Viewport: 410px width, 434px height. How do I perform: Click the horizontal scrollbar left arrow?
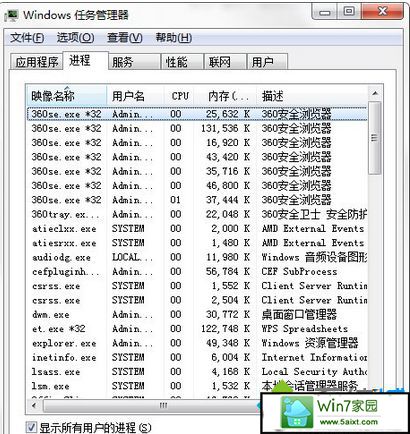(34, 406)
